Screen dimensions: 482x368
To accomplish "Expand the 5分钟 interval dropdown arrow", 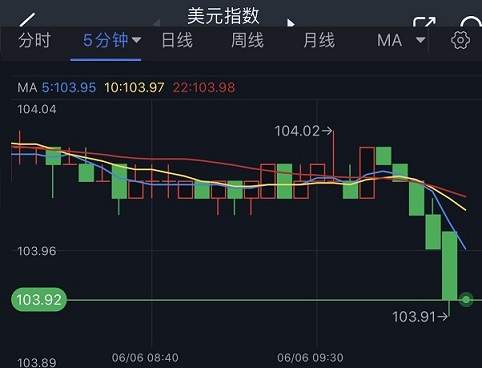I will (x=136, y=40).
